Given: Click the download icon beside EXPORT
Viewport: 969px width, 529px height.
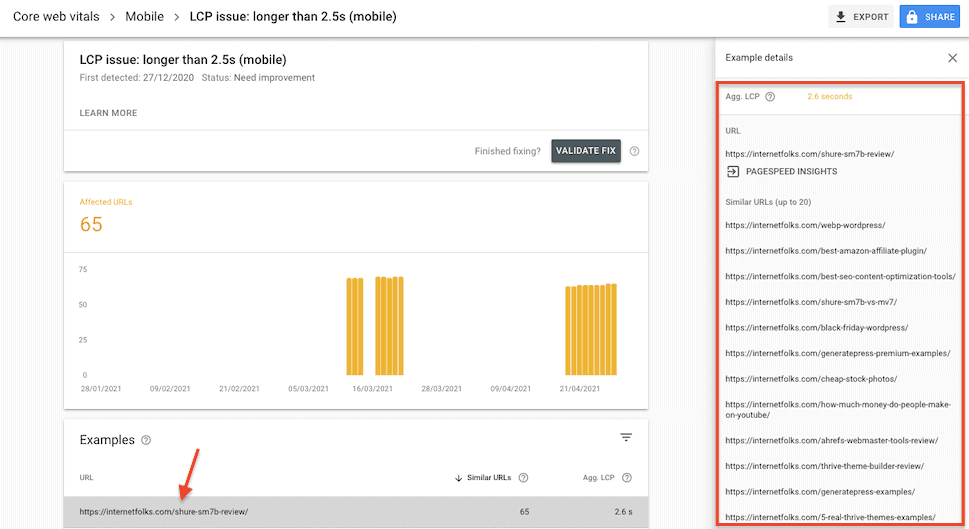Looking at the screenshot, I should (x=840, y=17).
